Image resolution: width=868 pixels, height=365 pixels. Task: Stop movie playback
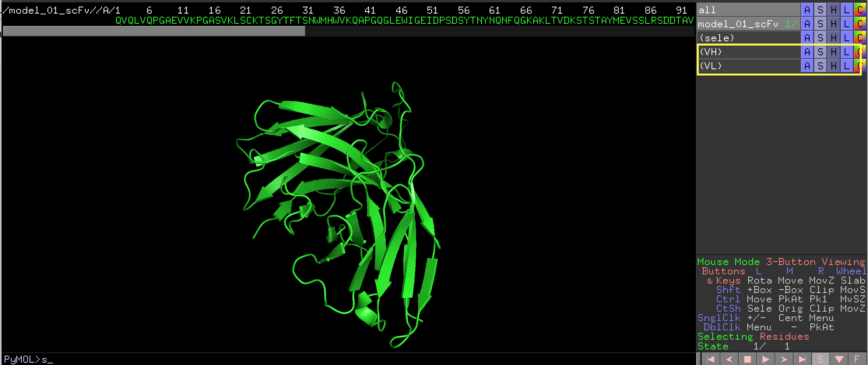pos(747,359)
